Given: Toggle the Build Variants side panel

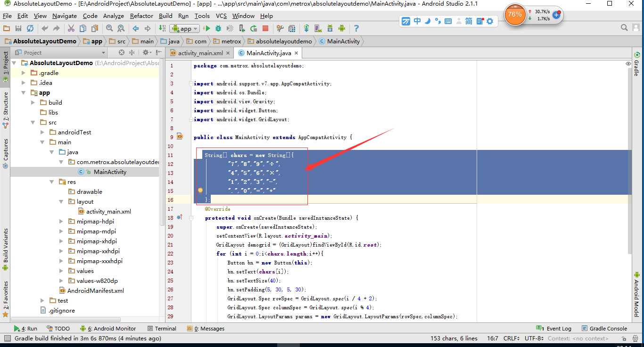Looking at the screenshot, I should click(x=6, y=250).
